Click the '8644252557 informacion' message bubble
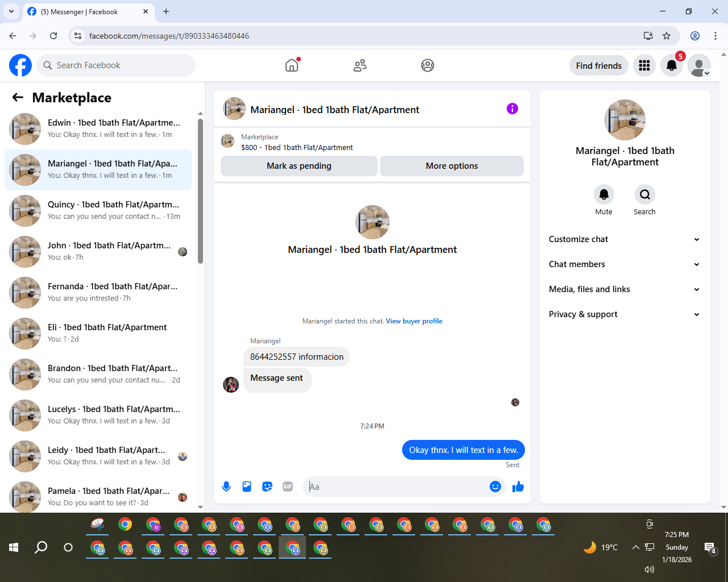Image resolution: width=728 pixels, height=582 pixels. click(x=297, y=357)
